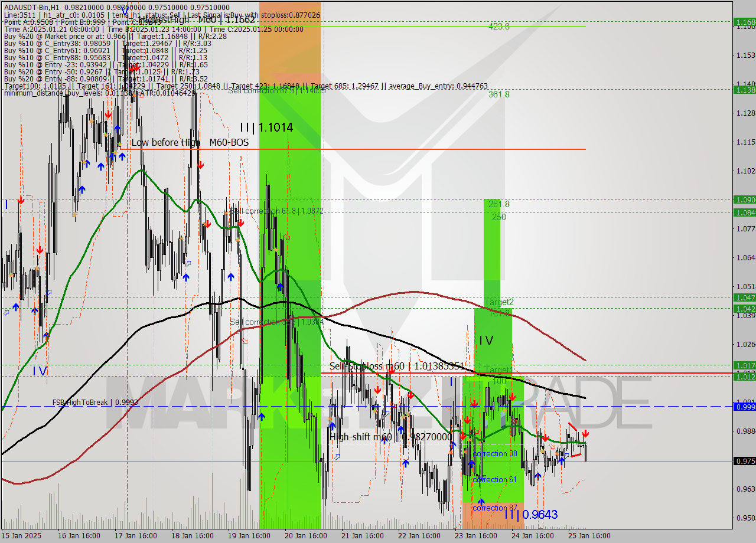Viewport: 756px width, 543px height.
Task: Click the 261.8 Fibonacci level label
Action: tap(498, 205)
